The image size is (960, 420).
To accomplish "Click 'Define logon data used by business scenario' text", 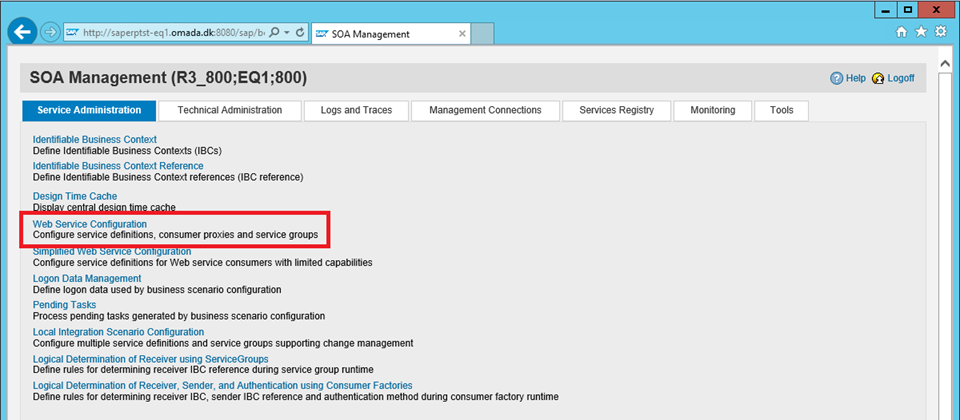I will point(157,290).
